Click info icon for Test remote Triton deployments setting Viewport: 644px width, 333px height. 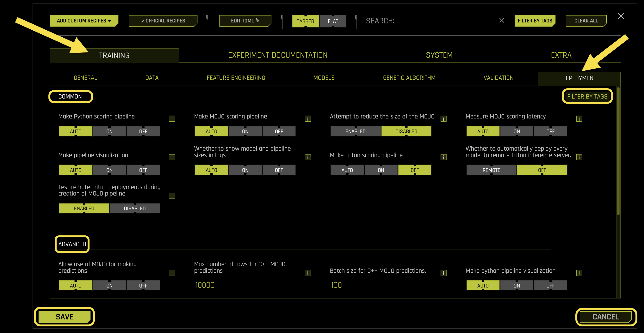pos(172,196)
